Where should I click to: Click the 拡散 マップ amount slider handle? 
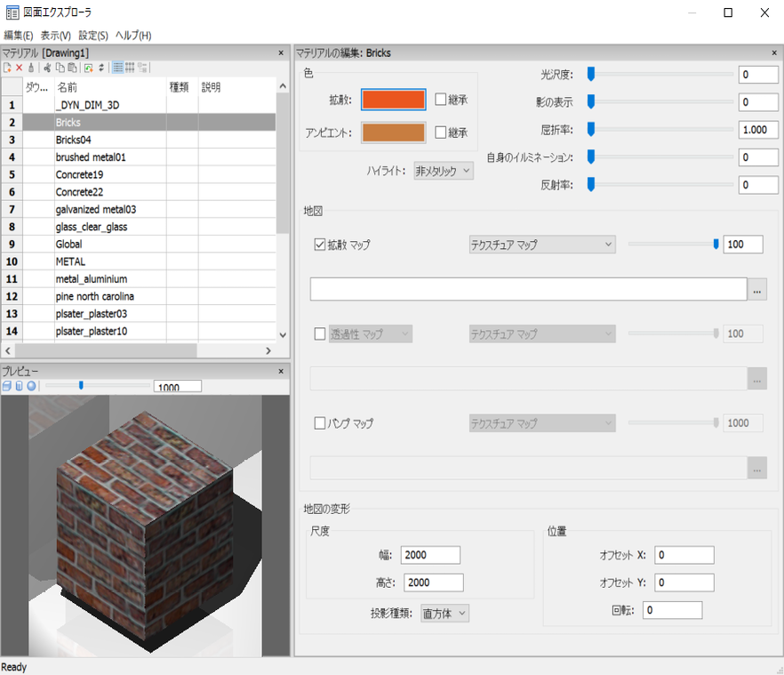pyautogui.click(x=716, y=244)
